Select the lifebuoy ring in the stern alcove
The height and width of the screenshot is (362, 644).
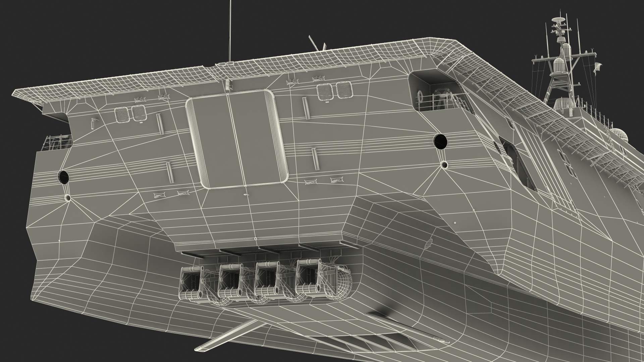(x=420, y=97)
